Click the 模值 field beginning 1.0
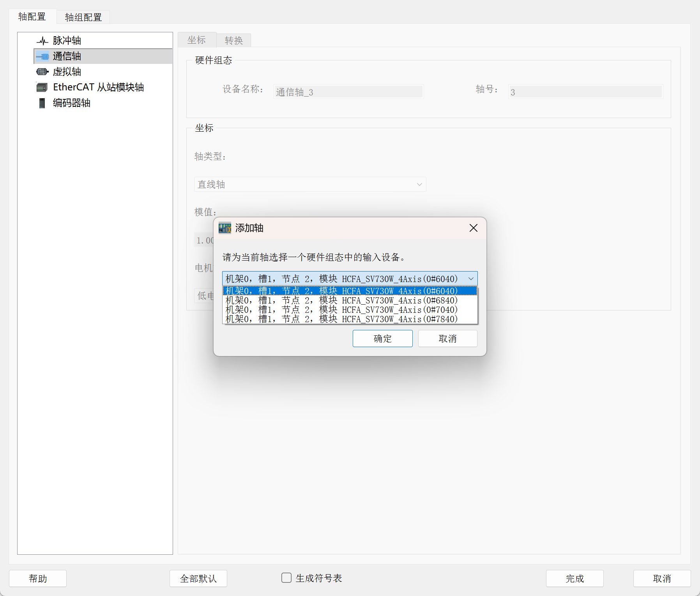 click(x=204, y=240)
